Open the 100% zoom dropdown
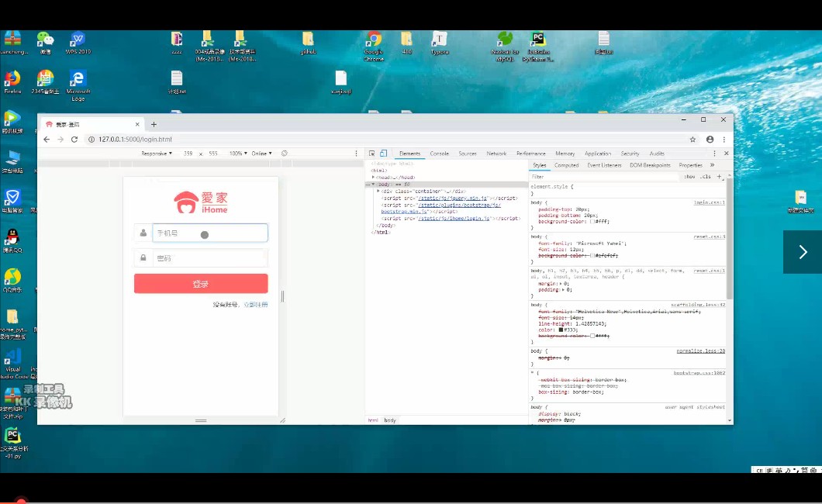822x504 pixels. pyautogui.click(x=238, y=154)
